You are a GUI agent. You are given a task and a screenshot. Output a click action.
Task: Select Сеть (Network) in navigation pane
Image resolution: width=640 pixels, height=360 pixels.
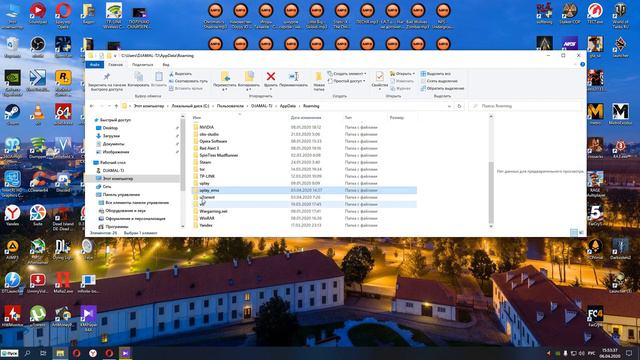click(107, 187)
